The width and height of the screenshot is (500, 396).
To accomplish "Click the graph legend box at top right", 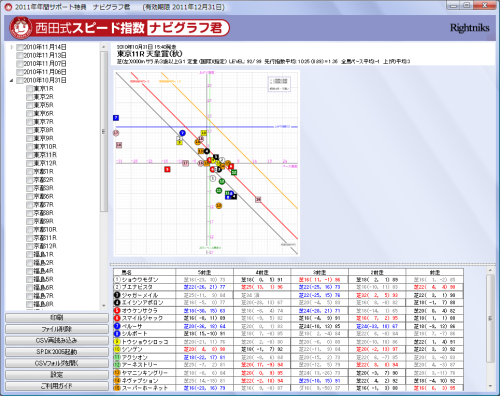I will point(279,84).
